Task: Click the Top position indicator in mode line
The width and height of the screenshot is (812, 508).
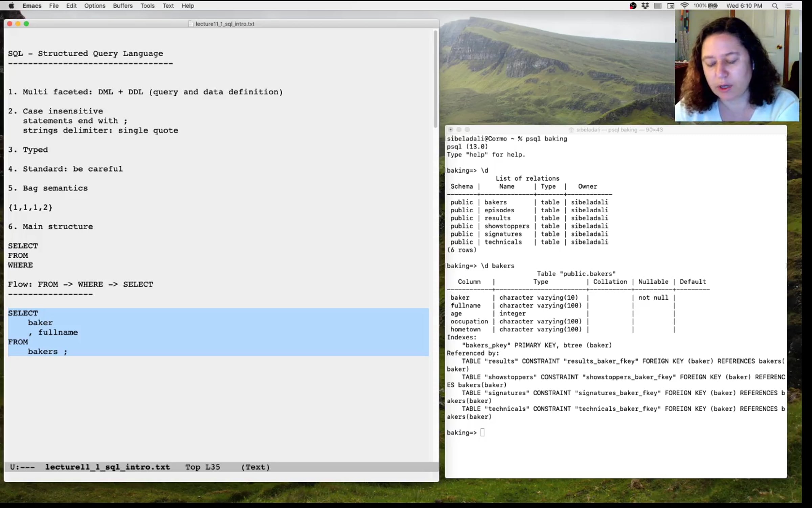Action: (193, 467)
